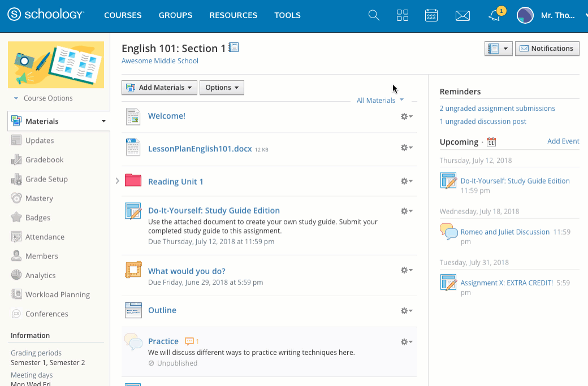Go to Gradebook in the sidebar

click(x=44, y=160)
